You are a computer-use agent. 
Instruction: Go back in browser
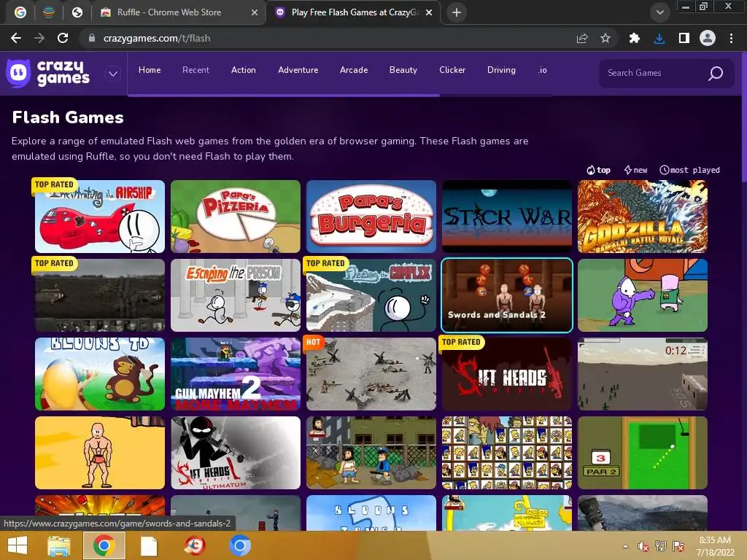coord(16,38)
